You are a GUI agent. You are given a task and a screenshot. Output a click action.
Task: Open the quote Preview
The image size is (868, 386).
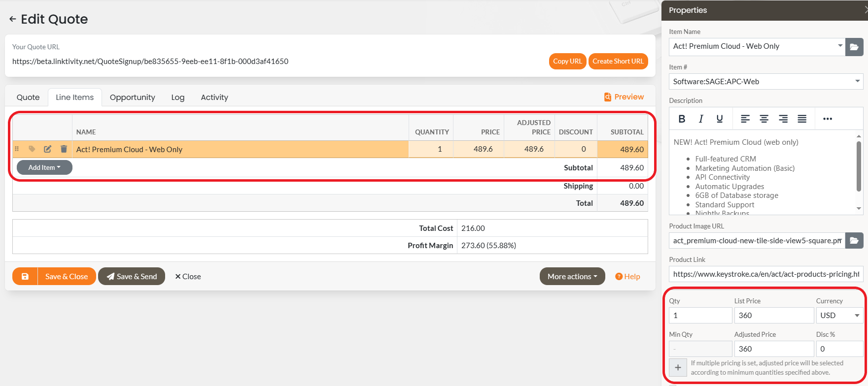pyautogui.click(x=624, y=97)
